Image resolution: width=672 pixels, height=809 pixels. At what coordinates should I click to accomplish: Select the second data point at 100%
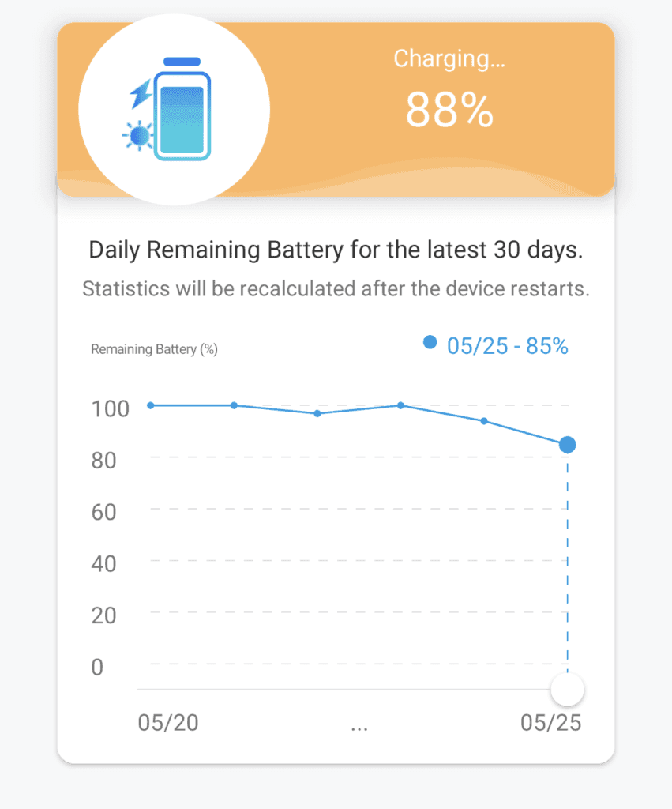pyautogui.click(x=234, y=405)
